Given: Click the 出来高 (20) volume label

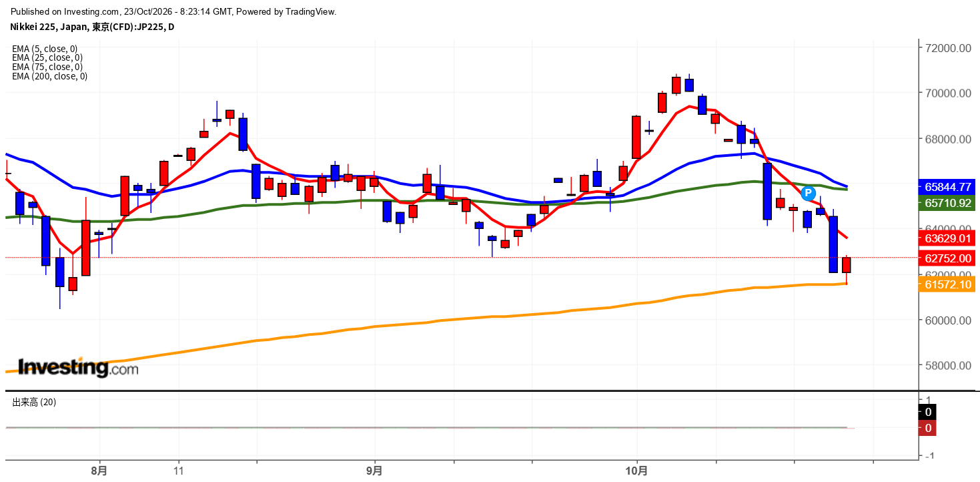Looking at the screenshot, I should point(34,403).
